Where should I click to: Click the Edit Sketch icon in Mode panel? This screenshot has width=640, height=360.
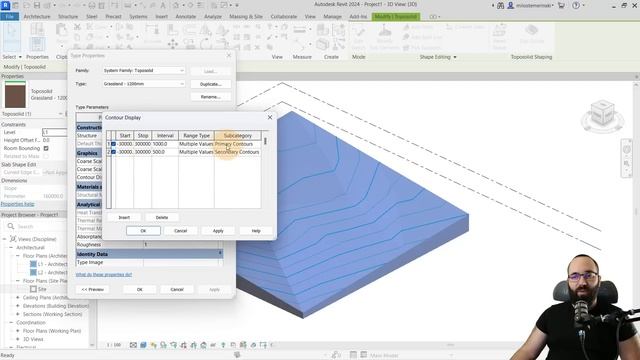click(358, 36)
